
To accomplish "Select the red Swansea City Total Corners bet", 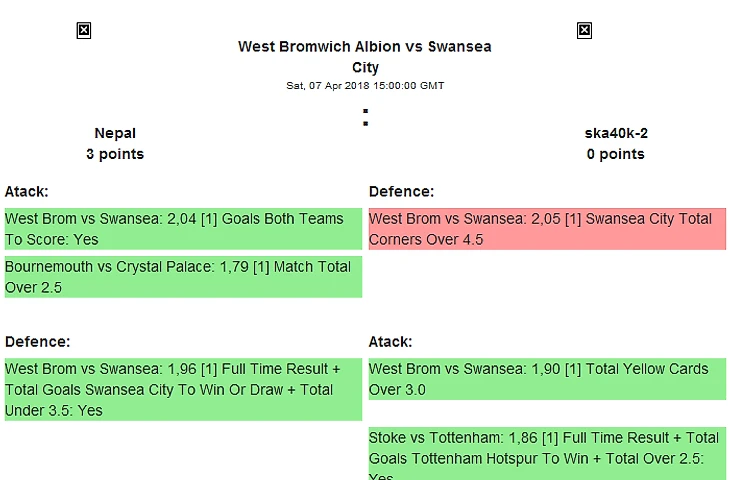I will pos(546,229).
